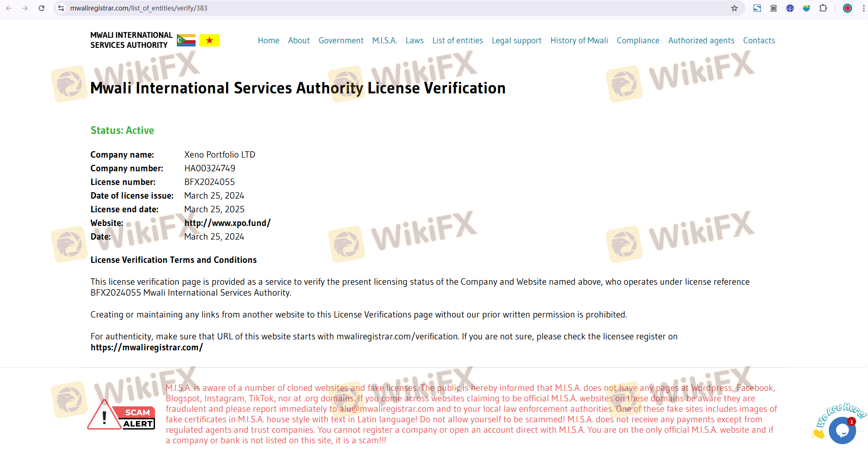
Task: Click the browser back arrow
Action: [x=9, y=8]
